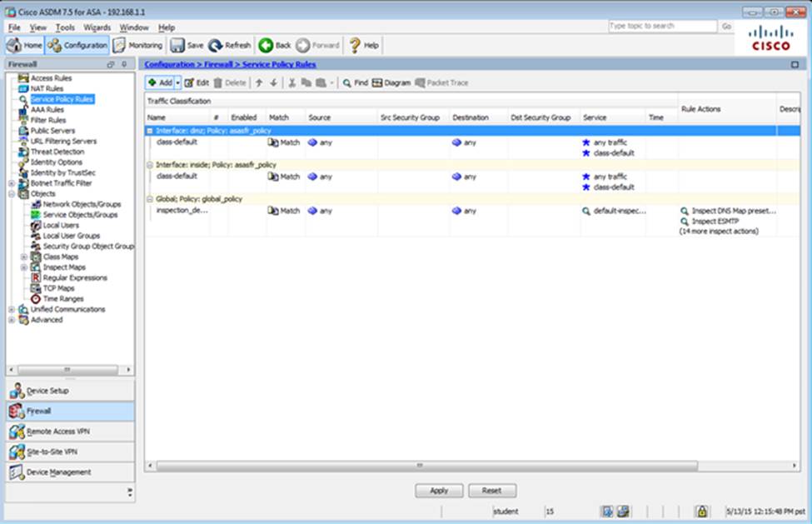Image resolution: width=812 pixels, height=524 pixels.
Task: Collapse the Global policy group
Action: [x=150, y=199]
